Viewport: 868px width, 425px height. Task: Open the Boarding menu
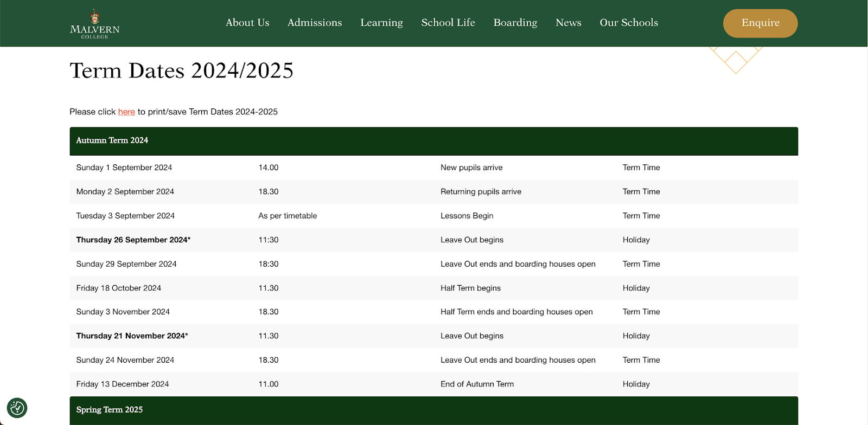pos(515,23)
